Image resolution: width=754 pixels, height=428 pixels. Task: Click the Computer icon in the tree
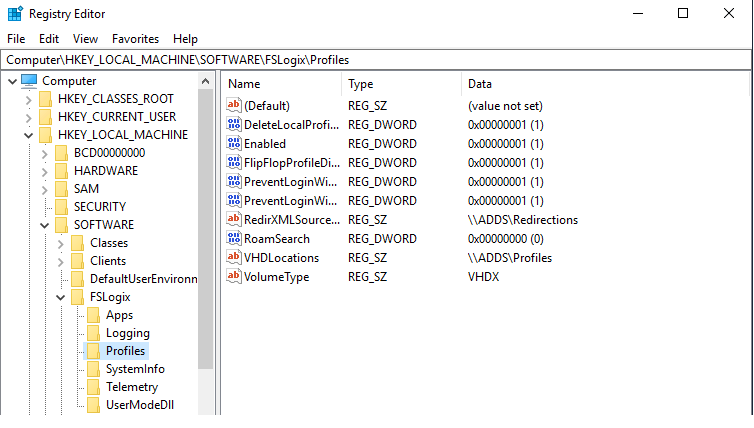29,81
